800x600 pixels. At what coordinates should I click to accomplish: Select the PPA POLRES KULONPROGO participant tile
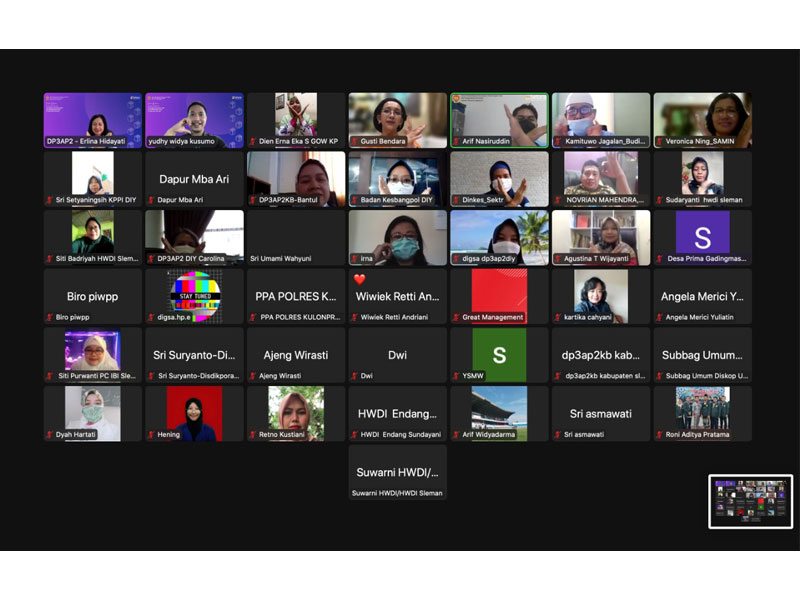tap(296, 296)
